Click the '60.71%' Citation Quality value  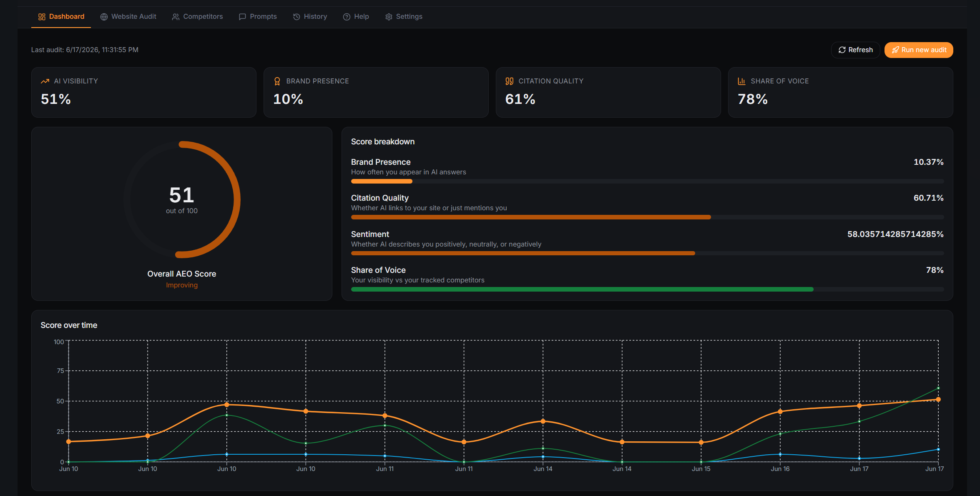coord(928,198)
